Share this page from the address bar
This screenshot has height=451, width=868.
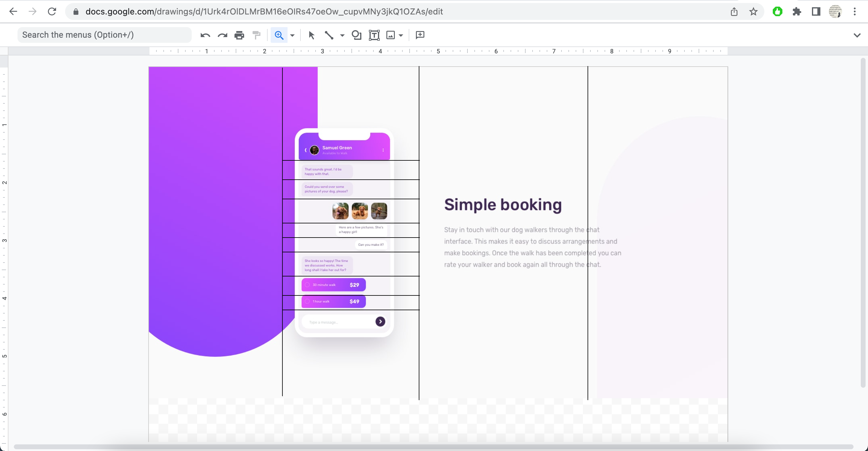[x=734, y=12]
